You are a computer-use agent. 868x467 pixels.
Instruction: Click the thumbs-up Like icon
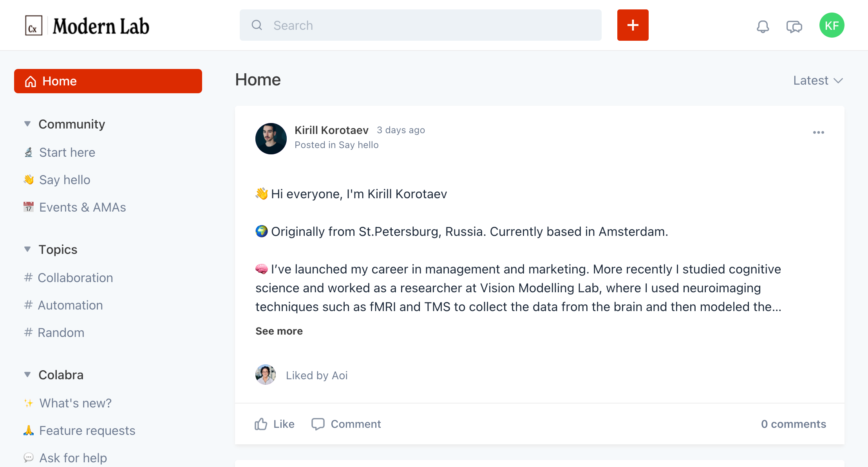(x=261, y=424)
